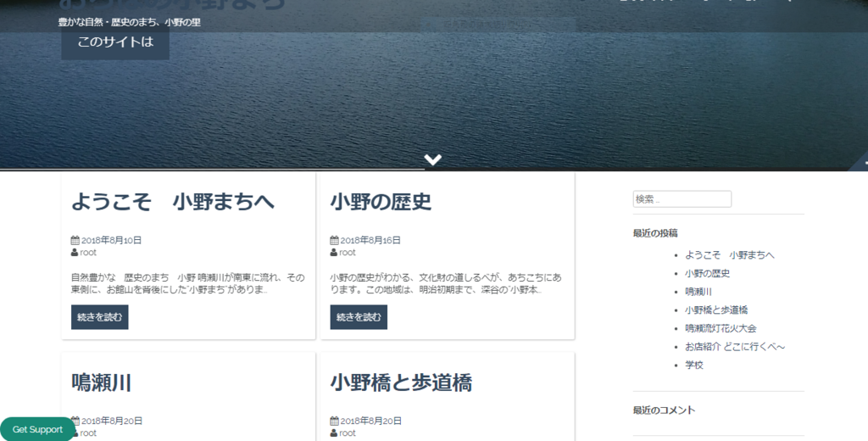Image resolution: width=868 pixels, height=441 pixels.
Task: Click user icon in ようこそ 小野まちへ card
Action: (75, 253)
